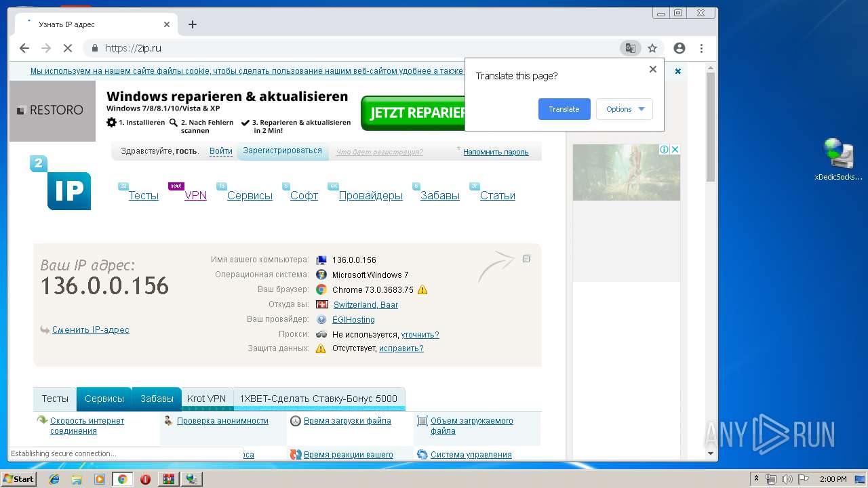Show hidden tray icons

coord(756,479)
